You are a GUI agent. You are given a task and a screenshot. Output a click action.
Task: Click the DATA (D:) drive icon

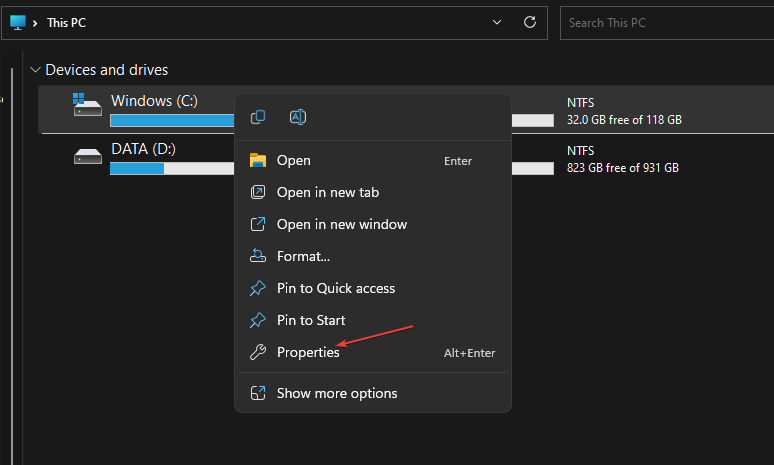(x=88, y=156)
